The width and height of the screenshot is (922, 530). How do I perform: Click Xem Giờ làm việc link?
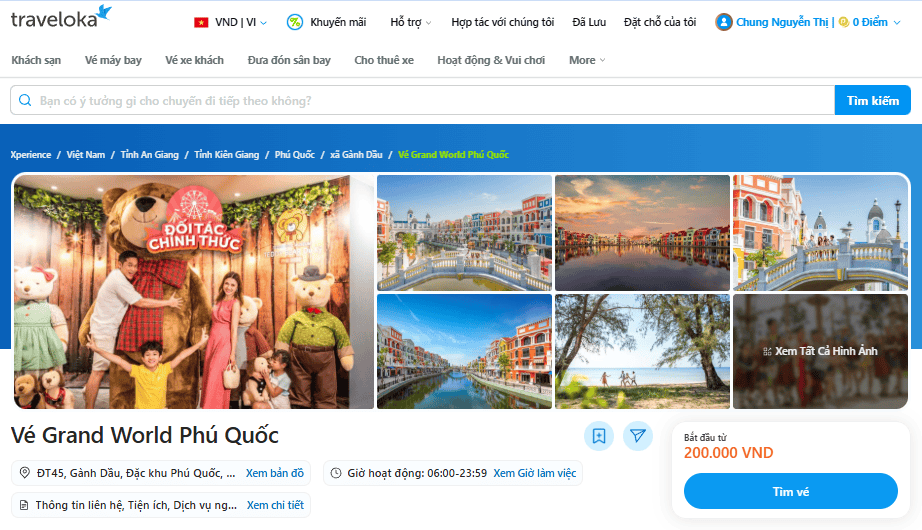(x=534, y=473)
